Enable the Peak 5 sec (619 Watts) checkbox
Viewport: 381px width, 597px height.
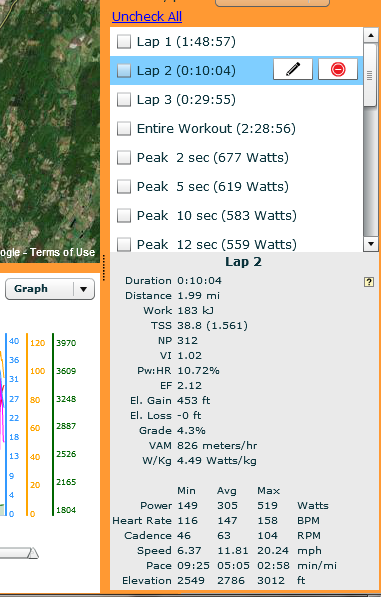click(x=124, y=186)
